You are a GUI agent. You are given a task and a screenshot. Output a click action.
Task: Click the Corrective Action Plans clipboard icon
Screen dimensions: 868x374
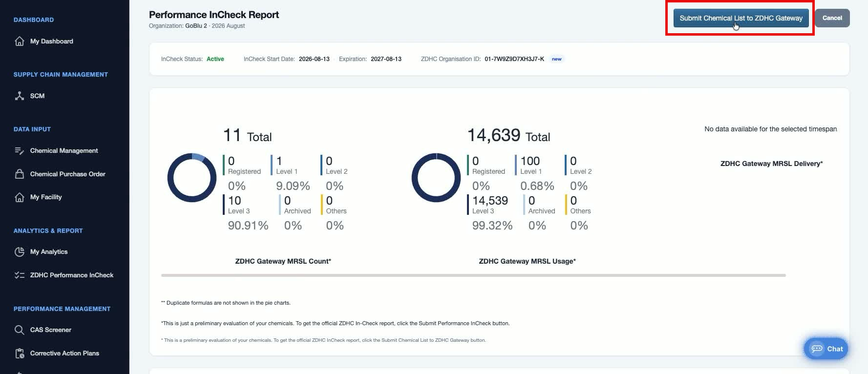20,353
